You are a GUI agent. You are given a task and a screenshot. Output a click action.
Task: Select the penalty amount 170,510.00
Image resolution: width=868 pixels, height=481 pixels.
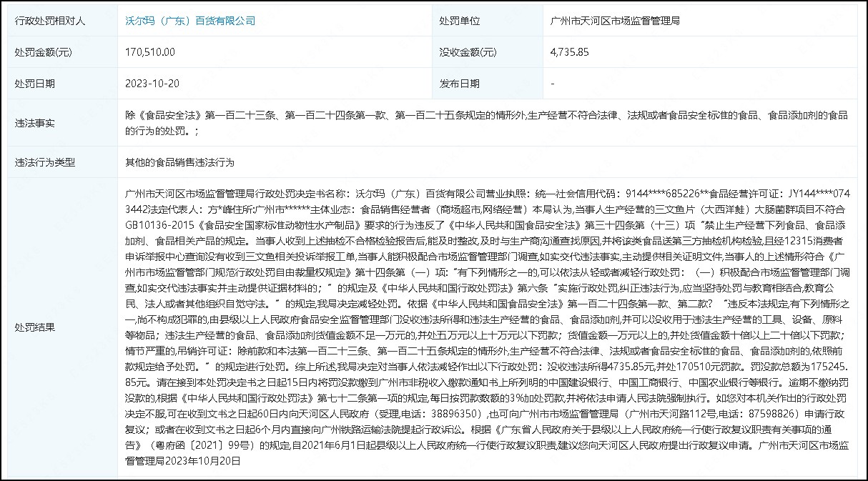tap(150, 52)
